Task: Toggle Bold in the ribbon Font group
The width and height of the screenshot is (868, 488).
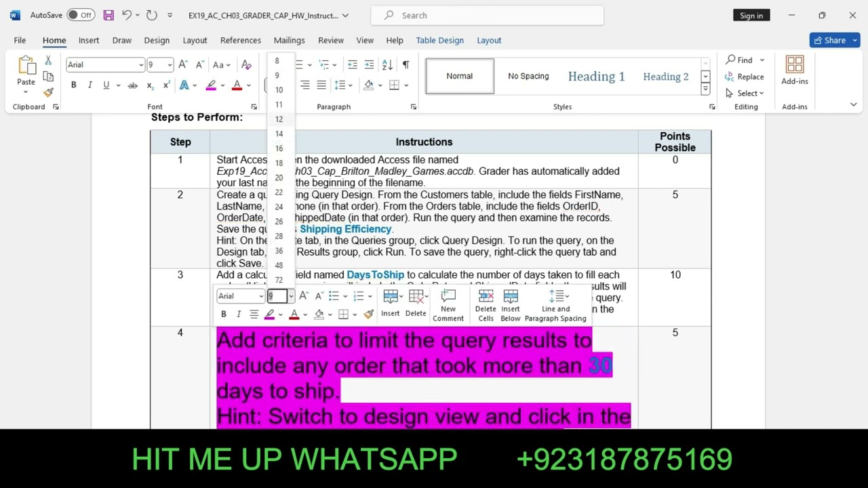Action: [73, 85]
